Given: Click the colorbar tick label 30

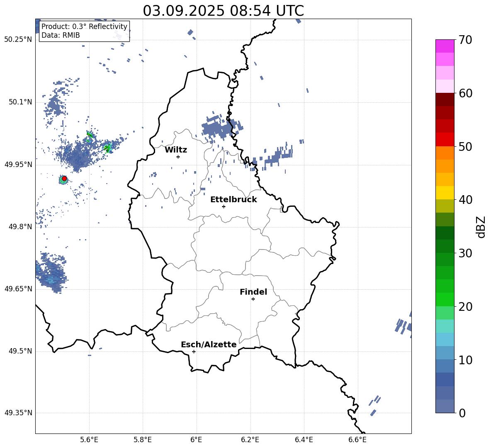Looking at the screenshot, I should point(465,253).
